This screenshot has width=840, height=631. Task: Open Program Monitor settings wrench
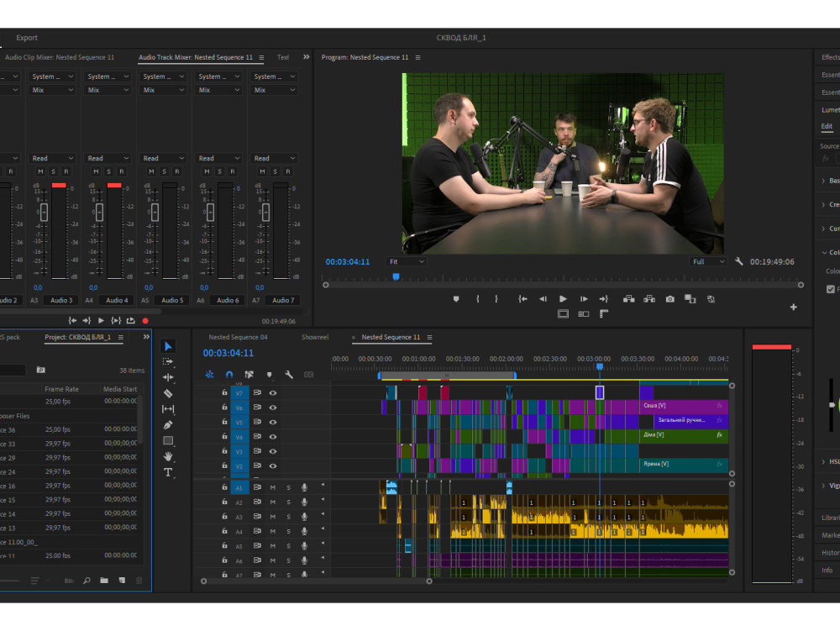click(739, 261)
